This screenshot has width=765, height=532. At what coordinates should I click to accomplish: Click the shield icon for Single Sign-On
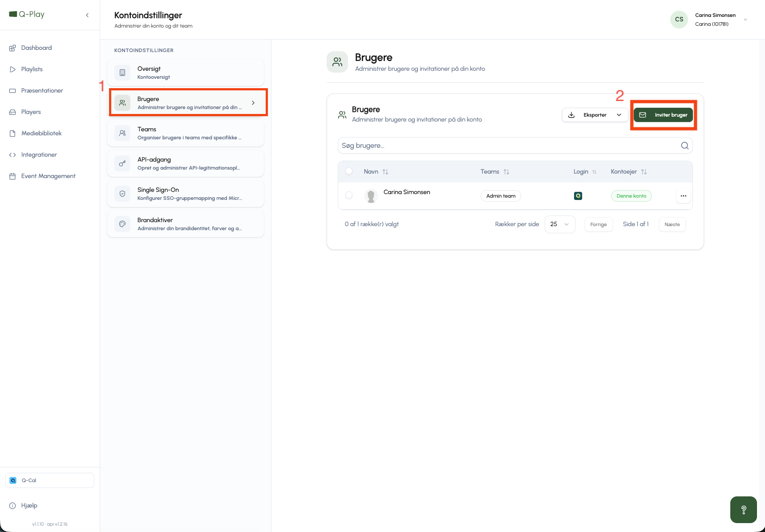(122, 194)
